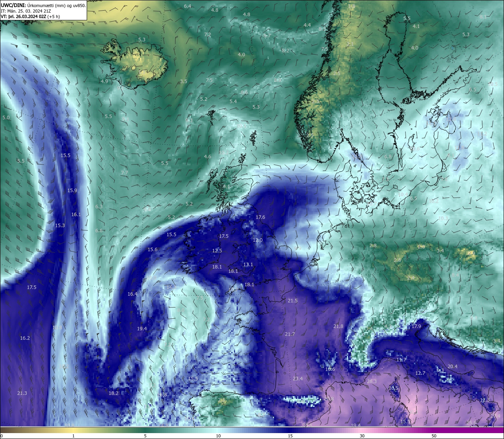Click the 4.6 value west of Scotland
This screenshot has height=439, width=504.
[x=208, y=157]
